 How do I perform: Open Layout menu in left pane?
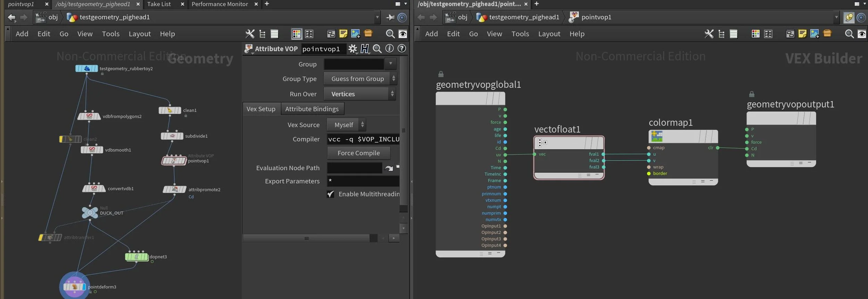point(140,34)
